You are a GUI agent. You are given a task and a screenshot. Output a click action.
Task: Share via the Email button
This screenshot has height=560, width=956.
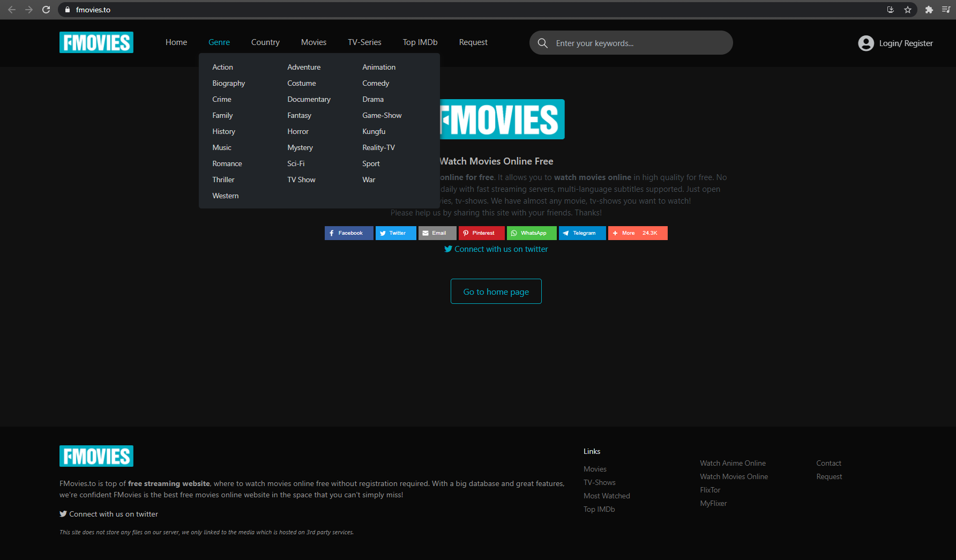[437, 233]
